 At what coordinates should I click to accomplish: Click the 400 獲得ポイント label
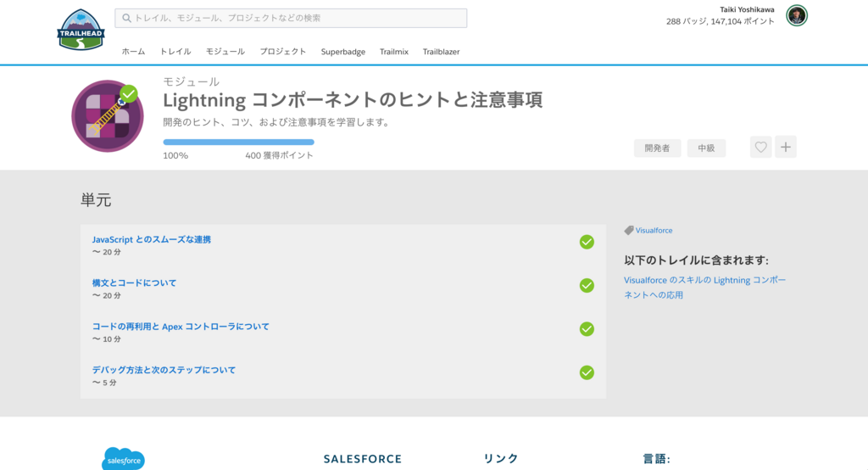(279, 156)
